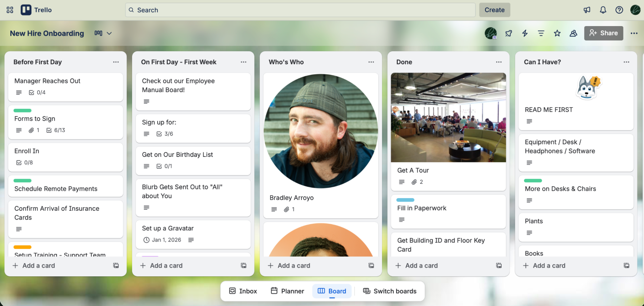Click the Share button
Image resolution: width=644 pixels, height=306 pixels.
(x=603, y=33)
